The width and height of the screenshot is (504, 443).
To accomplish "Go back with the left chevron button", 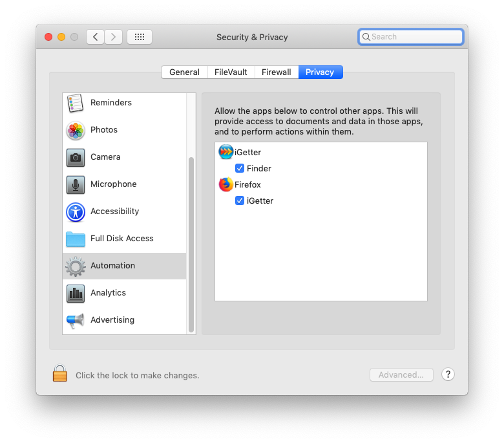I will pos(96,37).
